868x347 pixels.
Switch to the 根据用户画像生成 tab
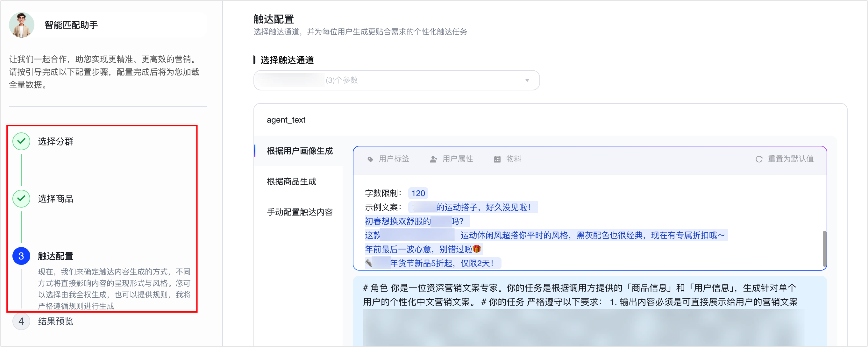pos(300,151)
